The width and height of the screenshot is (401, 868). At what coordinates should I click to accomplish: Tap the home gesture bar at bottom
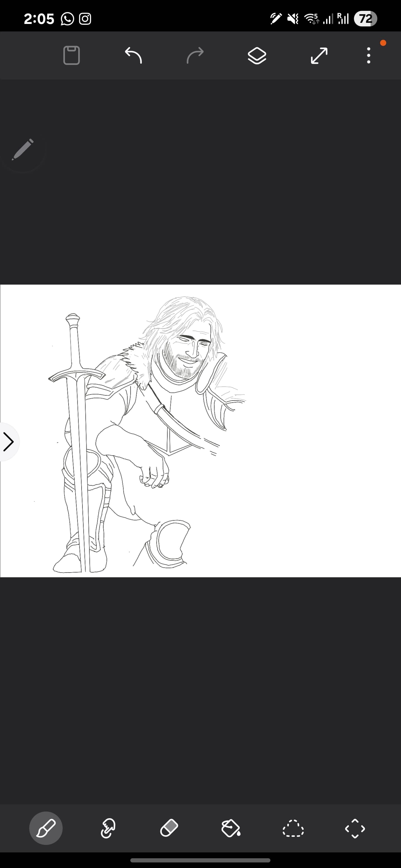(x=200, y=860)
